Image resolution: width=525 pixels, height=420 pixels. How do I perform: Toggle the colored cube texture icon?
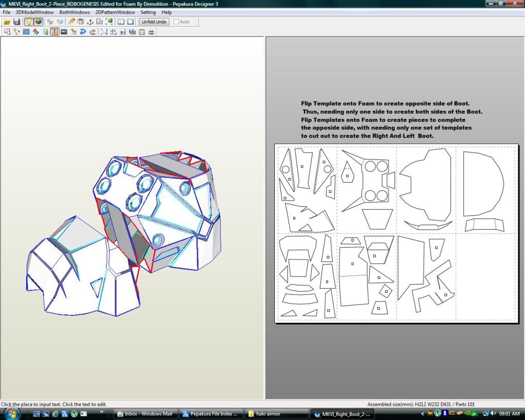coord(38,22)
